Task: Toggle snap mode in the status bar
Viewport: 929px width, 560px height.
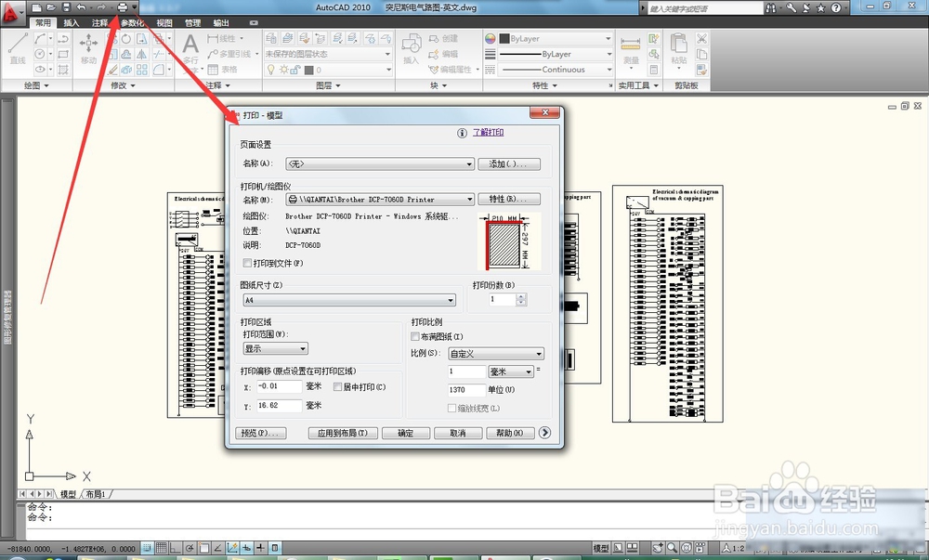Action: point(147,548)
